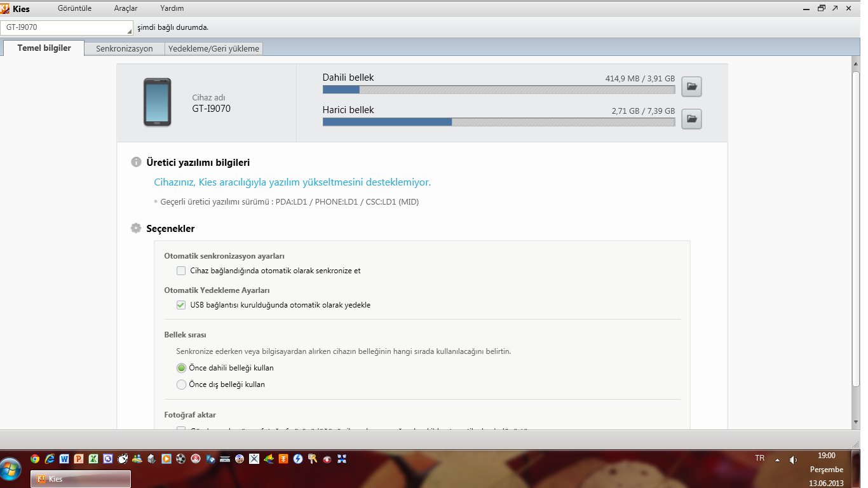Click the scrollbar up arrow
The height and width of the screenshot is (488, 868).
[855, 65]
